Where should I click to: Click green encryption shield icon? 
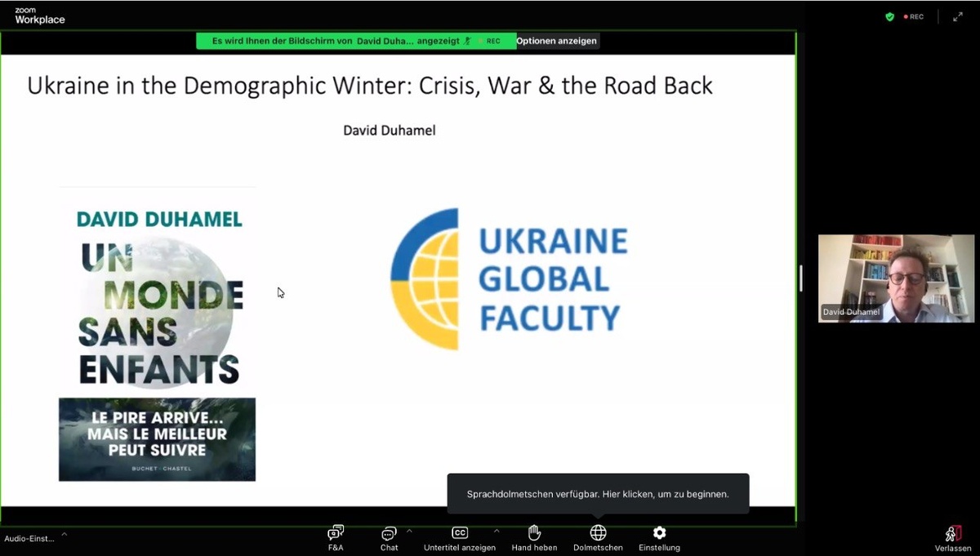point(889,16)
